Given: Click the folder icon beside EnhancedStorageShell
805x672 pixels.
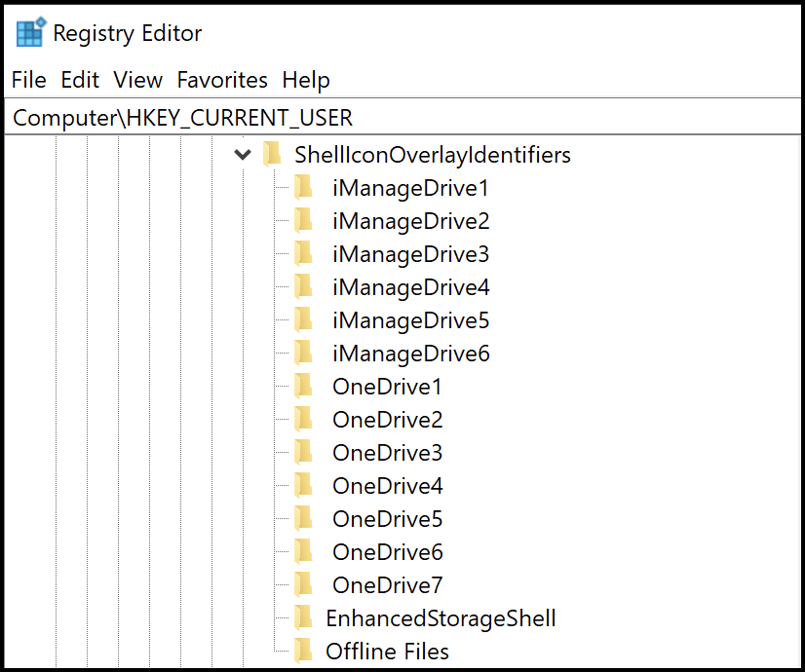Looking at the screenshot, I should 303,618.
